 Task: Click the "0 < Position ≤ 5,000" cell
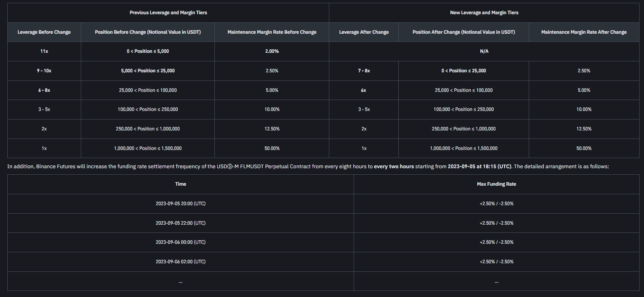(x=148, y=51)
